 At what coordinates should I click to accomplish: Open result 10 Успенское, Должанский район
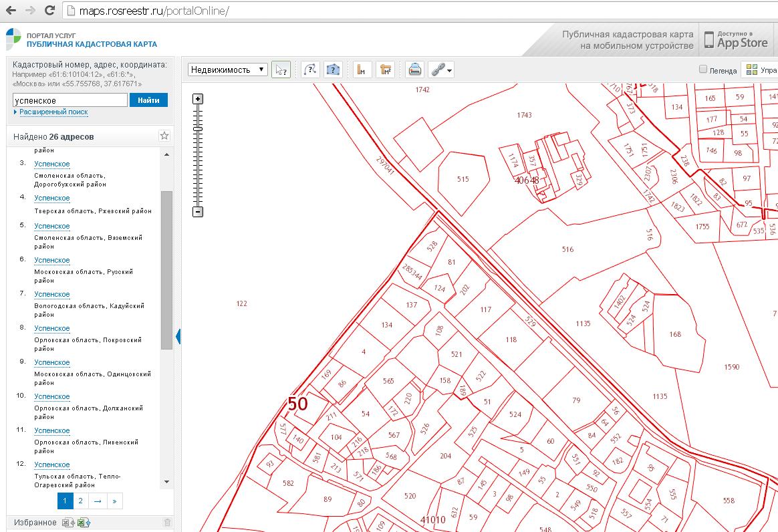tap(51, 396)
